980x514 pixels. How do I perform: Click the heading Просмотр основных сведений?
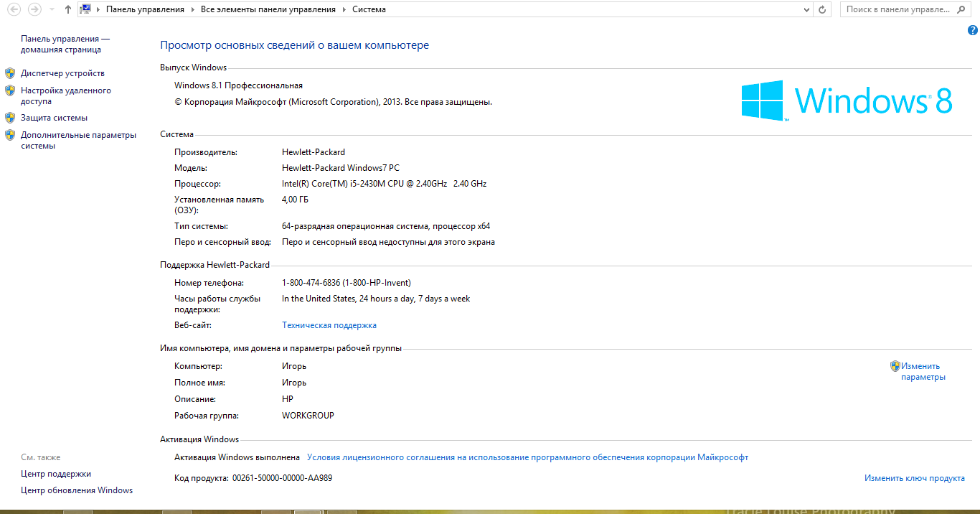point(294,45)
